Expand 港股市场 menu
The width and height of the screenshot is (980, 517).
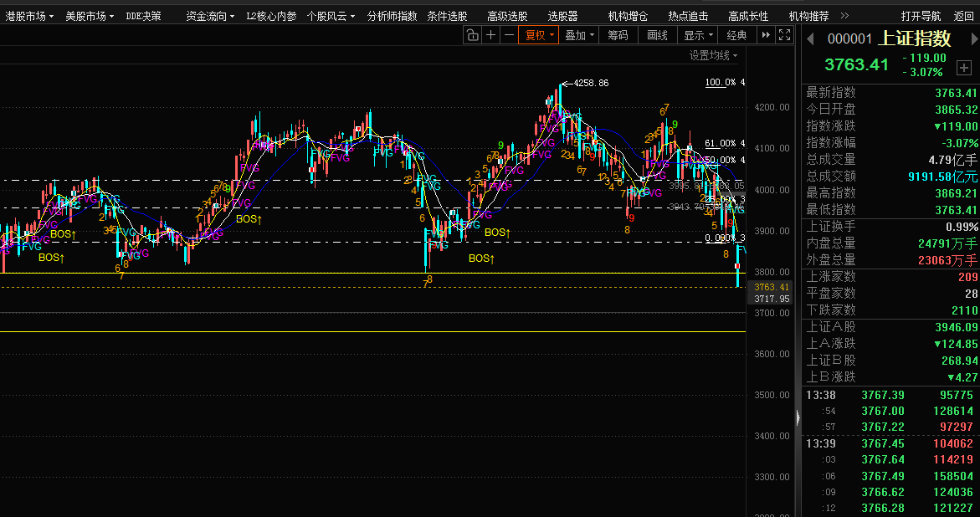pos(29,16)
